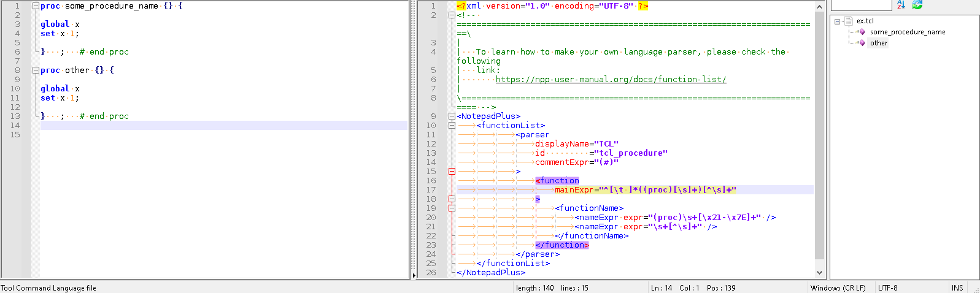Fold proc some_procedure_name at line 1 in the Tcl view
Viewport: 980px width, 293px height.
tap(36, 6)
